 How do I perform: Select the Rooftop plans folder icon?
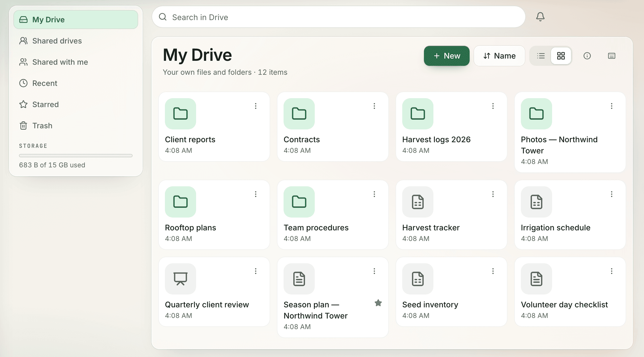pyautogui.click(x=180, y=202)
